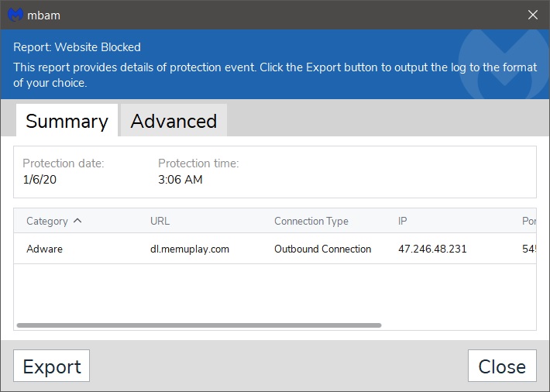Close the mbam window with X icon
The height and width of the screenshot is (392, 550).
coord(533,15)
